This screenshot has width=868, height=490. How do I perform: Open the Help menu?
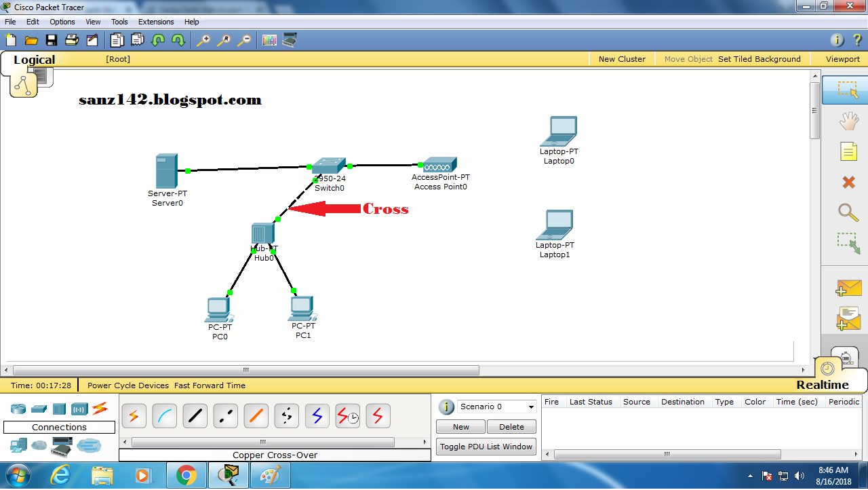point(192,22)
